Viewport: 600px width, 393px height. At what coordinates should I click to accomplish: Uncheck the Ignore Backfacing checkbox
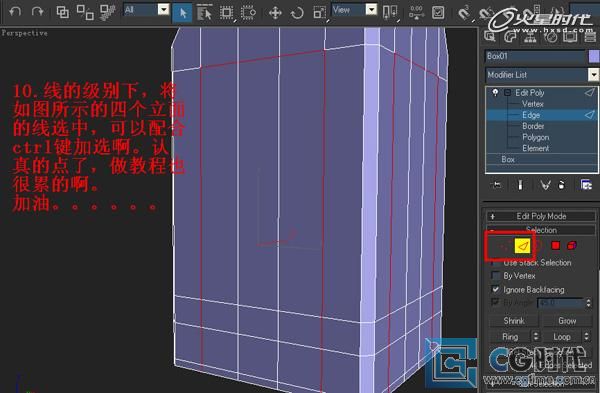point(496,289)
